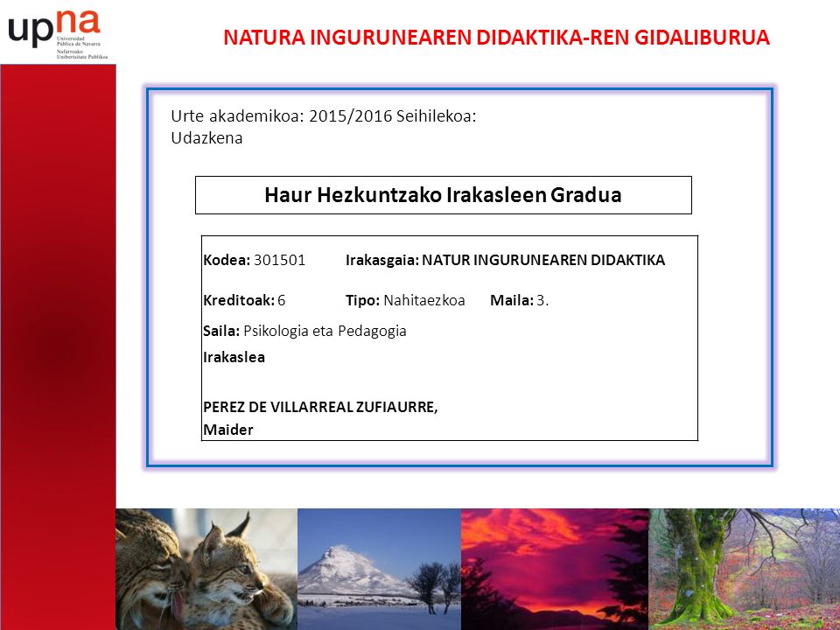
Task: Click the first name 'Maider'
Action: tap(227, 430)
